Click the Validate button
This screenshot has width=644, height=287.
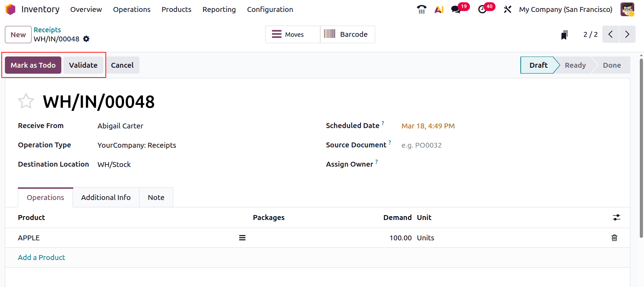83,65
